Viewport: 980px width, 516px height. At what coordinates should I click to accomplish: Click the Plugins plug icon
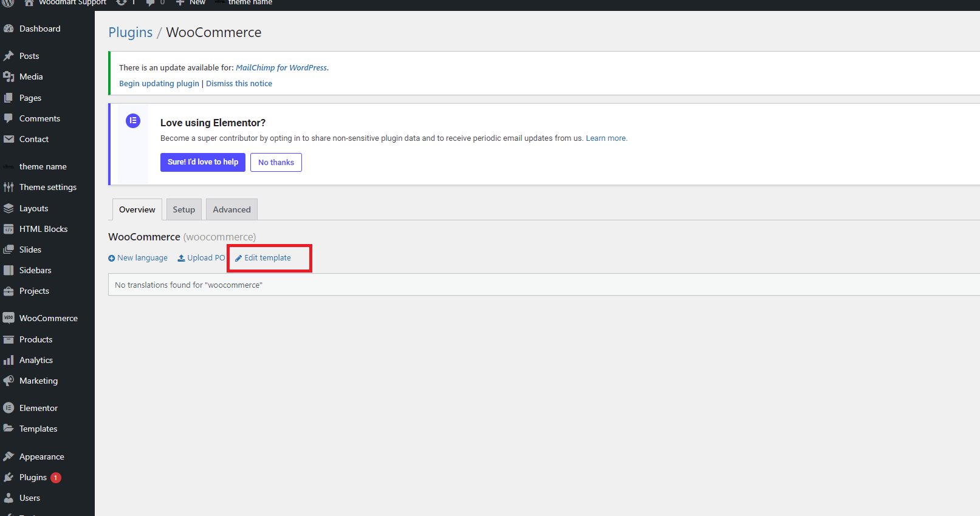click(9, 477)
